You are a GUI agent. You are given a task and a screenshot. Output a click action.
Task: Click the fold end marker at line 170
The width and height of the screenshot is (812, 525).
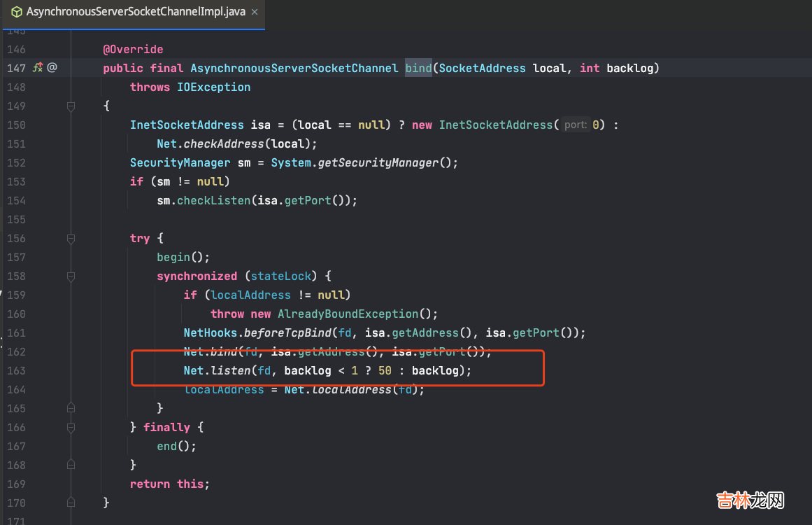click(71, 503)
